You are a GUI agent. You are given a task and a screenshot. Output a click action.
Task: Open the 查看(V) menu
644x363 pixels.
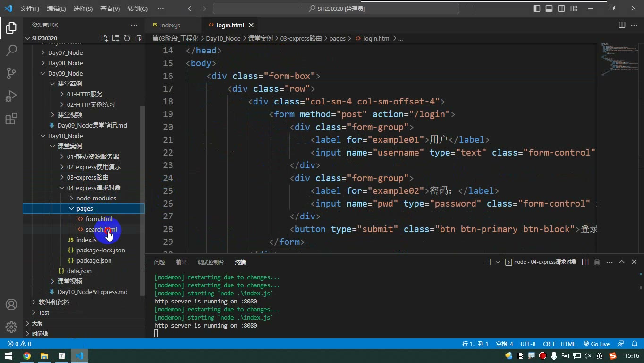[110, 9]
